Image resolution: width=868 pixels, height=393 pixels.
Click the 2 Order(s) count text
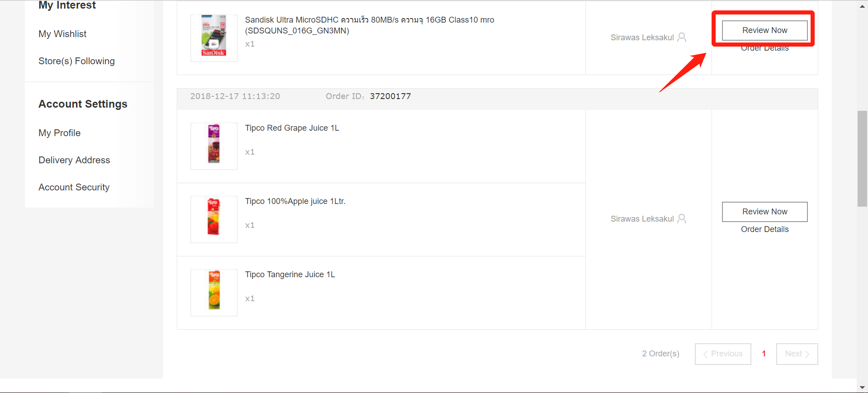pos(660,354)
